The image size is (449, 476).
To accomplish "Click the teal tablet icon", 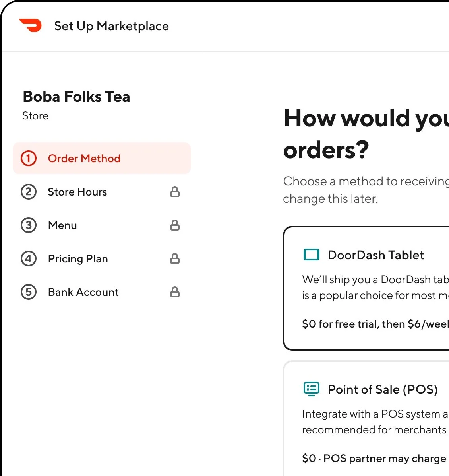I will point(311,255).
